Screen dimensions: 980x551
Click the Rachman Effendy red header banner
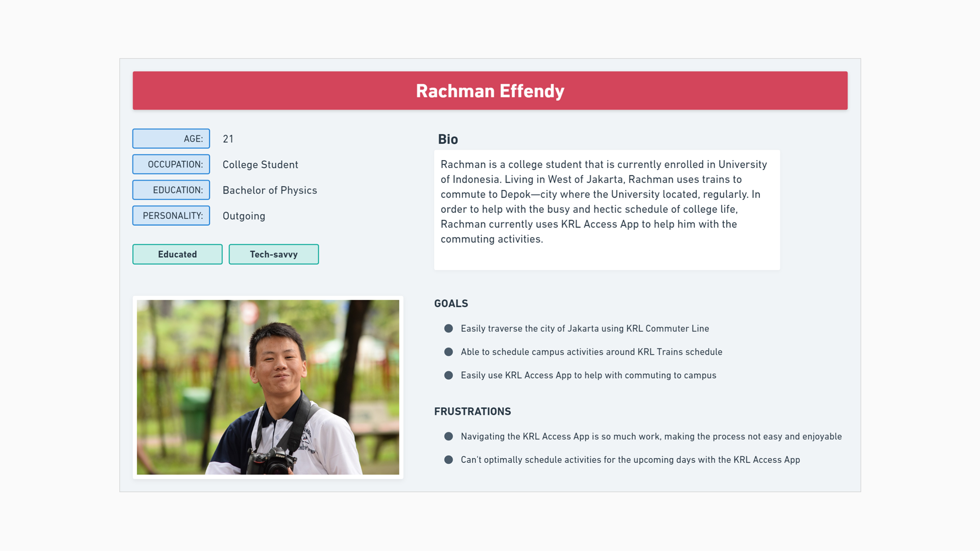(490, 91)
